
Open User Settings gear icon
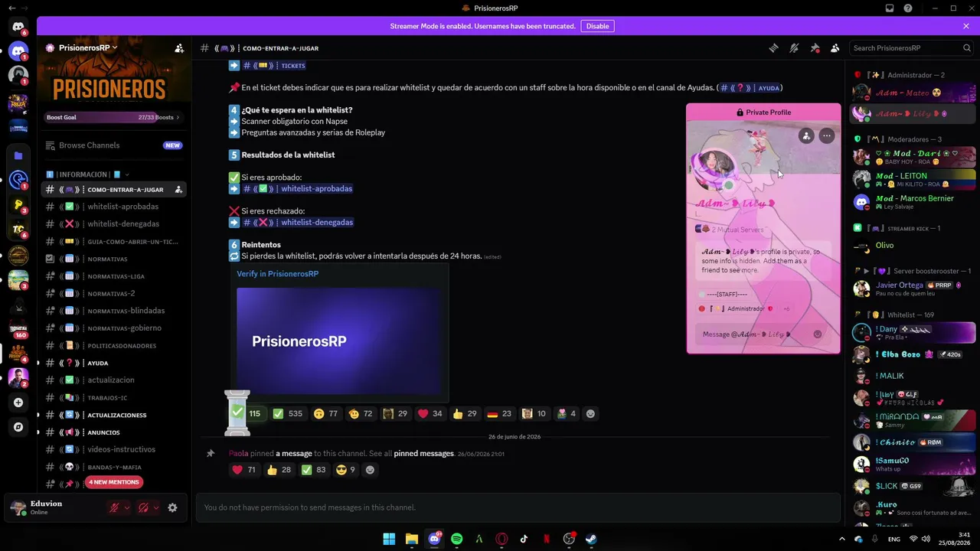coord(172,507)
